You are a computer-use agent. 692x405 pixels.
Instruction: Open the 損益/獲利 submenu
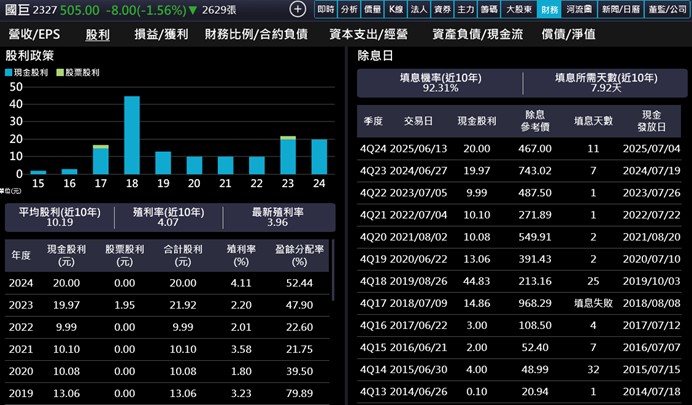(x=160, y=34)
